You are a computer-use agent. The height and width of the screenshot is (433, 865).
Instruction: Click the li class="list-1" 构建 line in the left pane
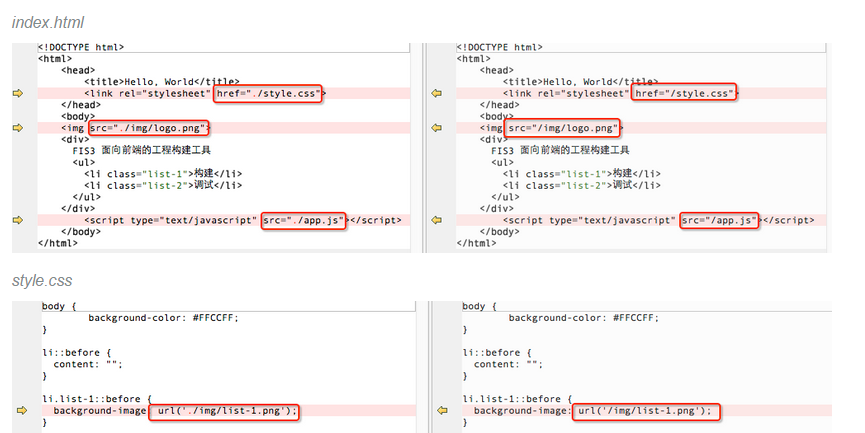[x=163, y=174]
